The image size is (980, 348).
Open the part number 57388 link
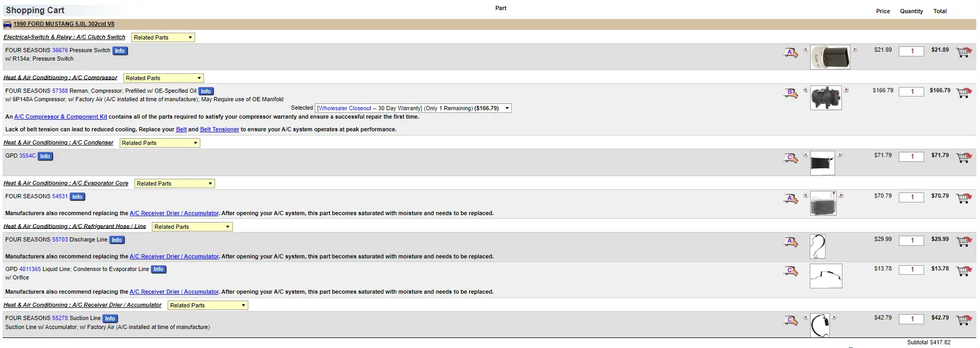point(60,91)
